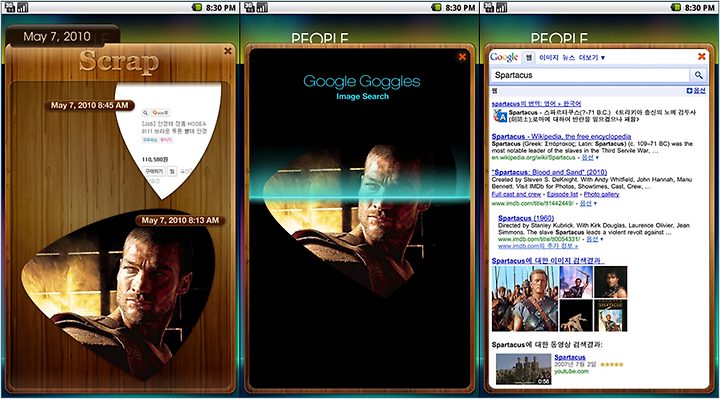Click the Google logo in results panel

tap(504, 57)
